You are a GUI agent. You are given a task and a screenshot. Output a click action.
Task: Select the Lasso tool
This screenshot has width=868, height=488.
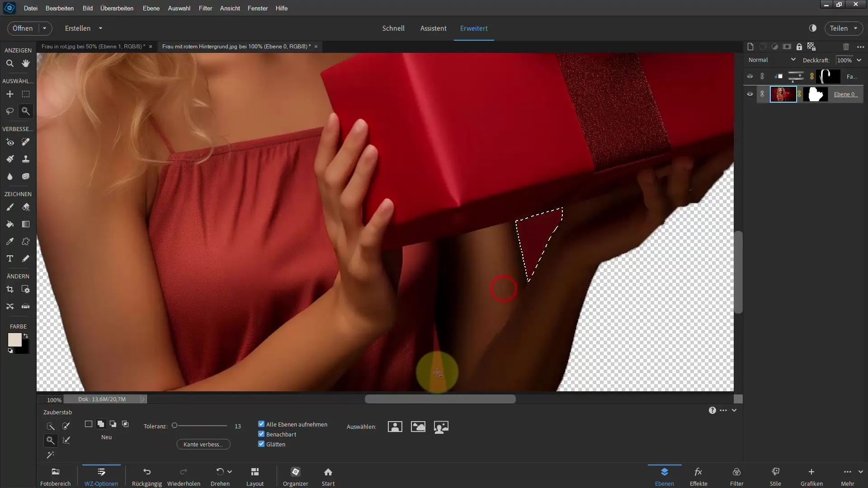pos(9,111)
